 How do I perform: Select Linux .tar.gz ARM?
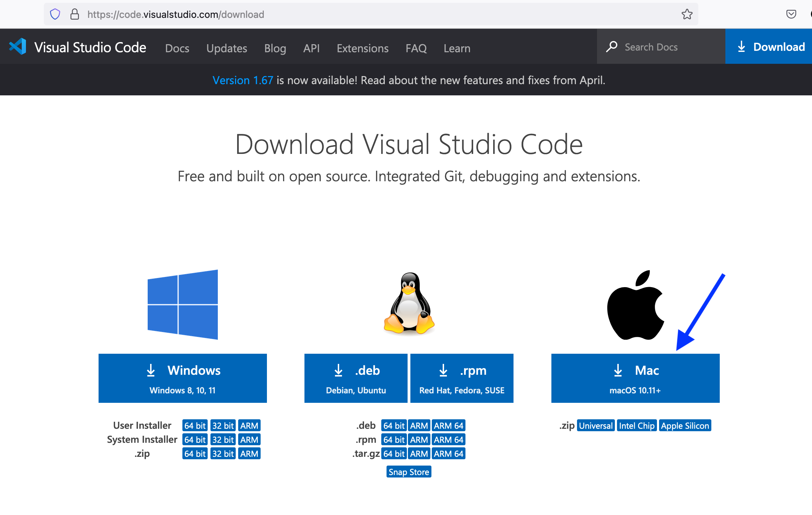tap(419, 454)
